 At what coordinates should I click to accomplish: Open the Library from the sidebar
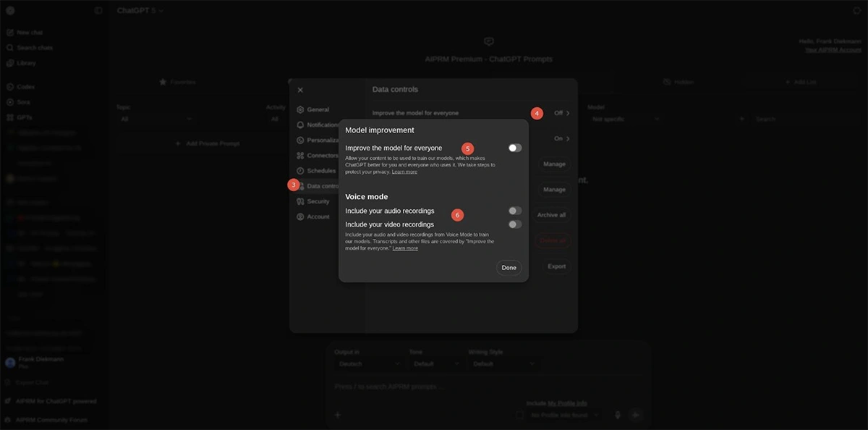[x=22, y=63]
